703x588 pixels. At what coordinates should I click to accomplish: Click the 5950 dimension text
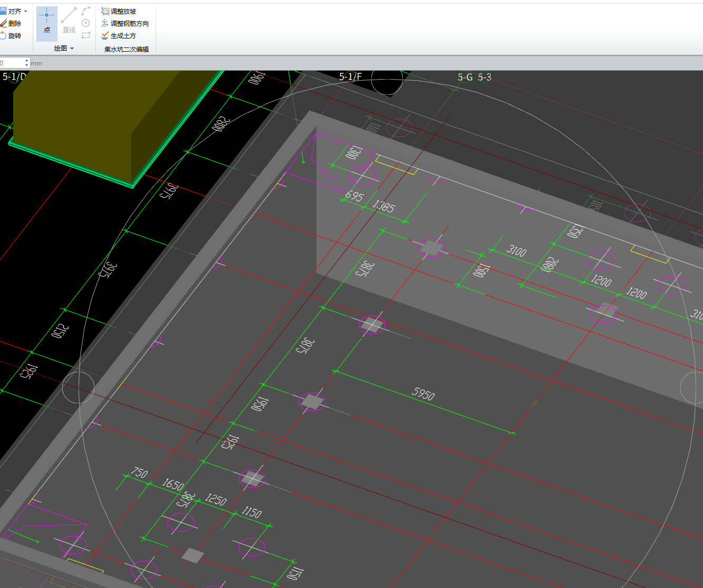click(x=423, y=393)
